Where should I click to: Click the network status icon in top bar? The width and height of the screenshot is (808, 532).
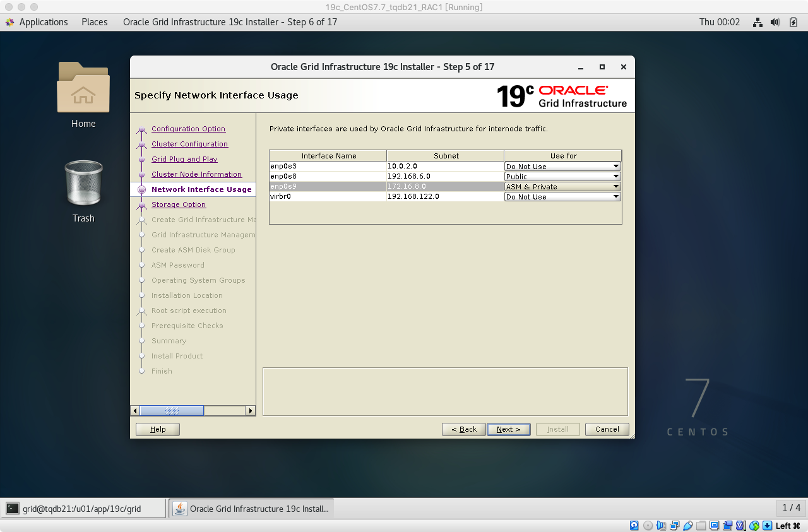pyautogui.click(x=758, y=22)
